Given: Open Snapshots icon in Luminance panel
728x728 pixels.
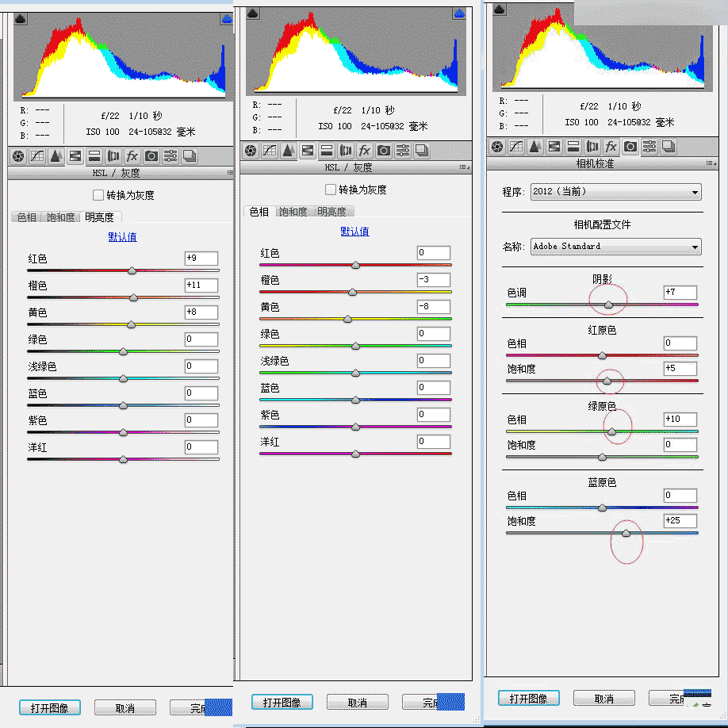Looking at the screenshot, I should coord(190,156).
